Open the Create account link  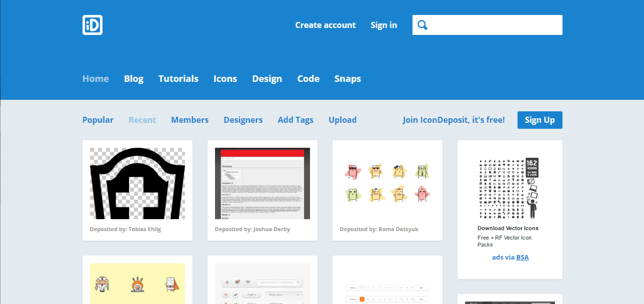coord(325,25)
